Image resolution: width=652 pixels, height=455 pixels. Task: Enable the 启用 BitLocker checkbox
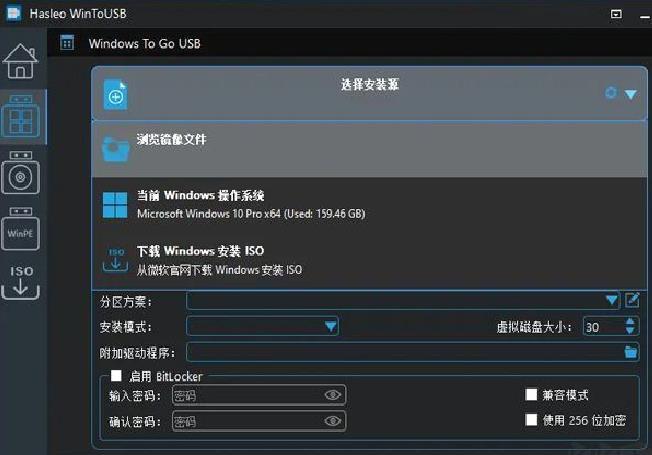[116, 376]
